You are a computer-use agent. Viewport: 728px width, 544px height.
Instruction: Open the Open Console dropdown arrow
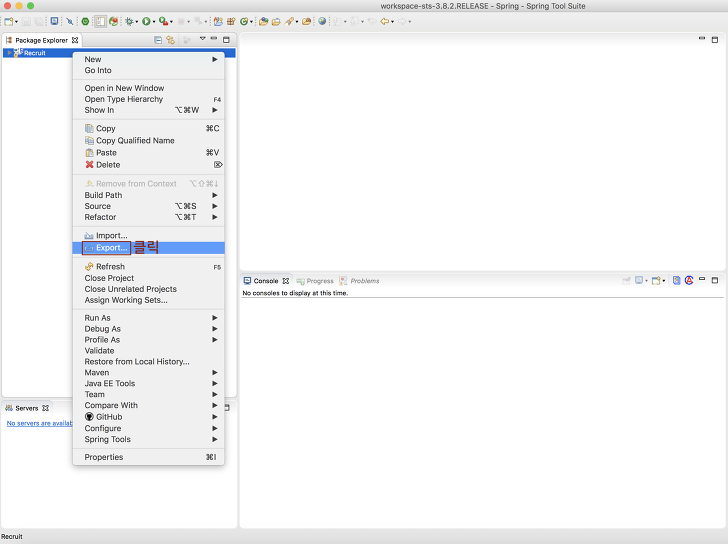coord(663,281)
